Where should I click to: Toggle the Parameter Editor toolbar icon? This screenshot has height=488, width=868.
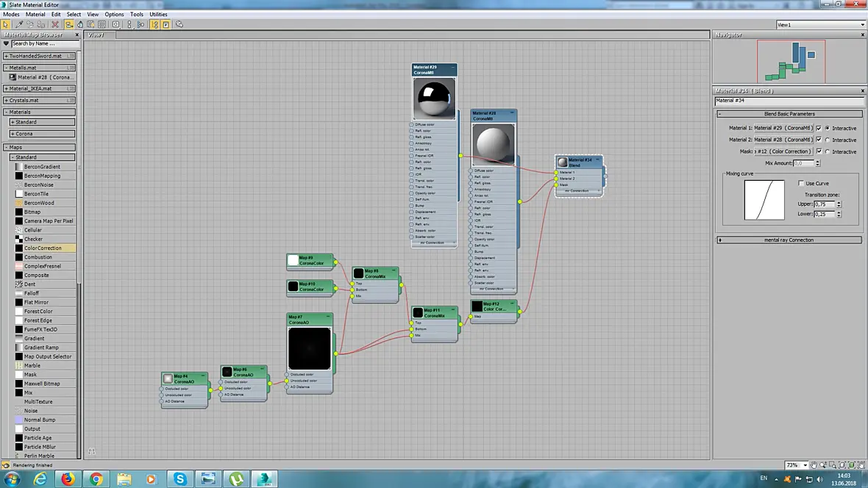pyautogui.click(x=166, y=24)
